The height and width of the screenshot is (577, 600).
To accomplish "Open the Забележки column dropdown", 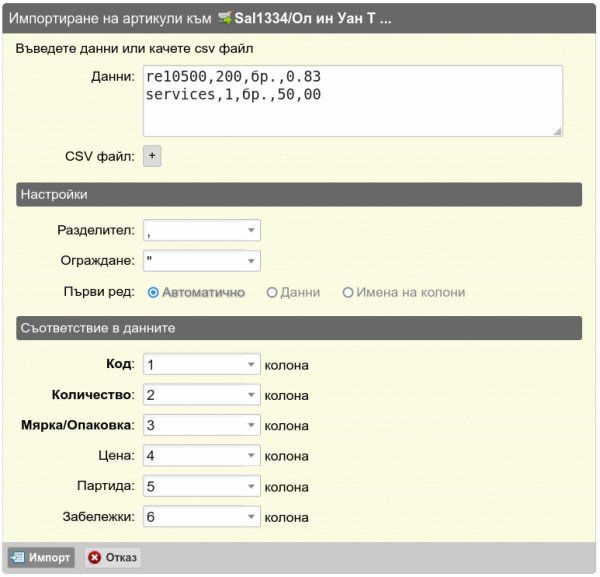I will tap(202, 517).
